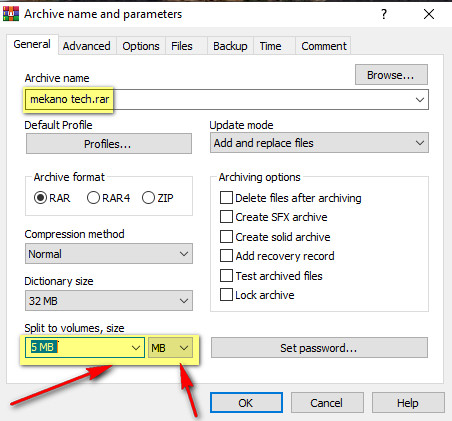Open the Update mode dropdown
Screen dimensions: 452x421
click(x=319, y=143)
